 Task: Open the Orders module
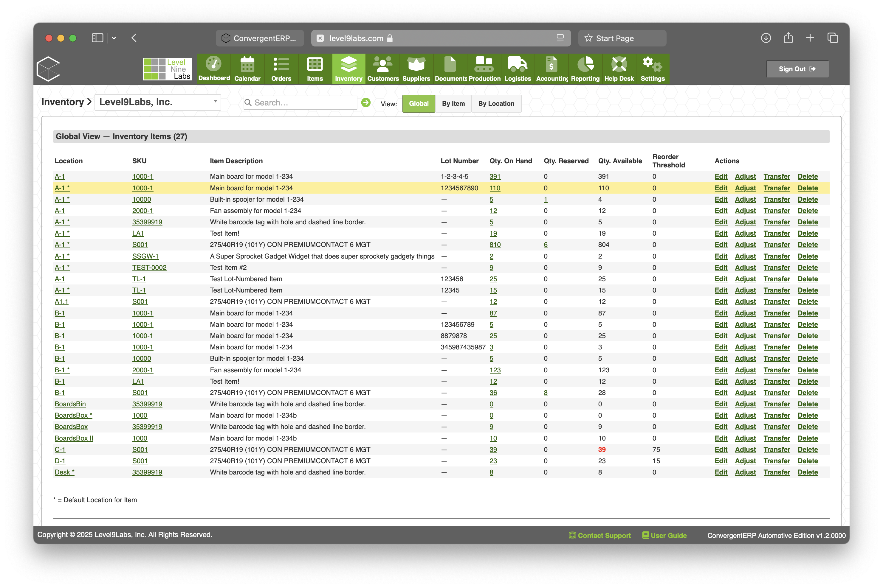click(x=281, y=69)
